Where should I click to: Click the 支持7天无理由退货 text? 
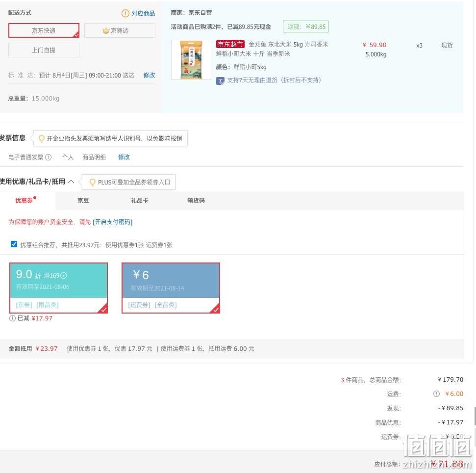click(x=274, y=80)
